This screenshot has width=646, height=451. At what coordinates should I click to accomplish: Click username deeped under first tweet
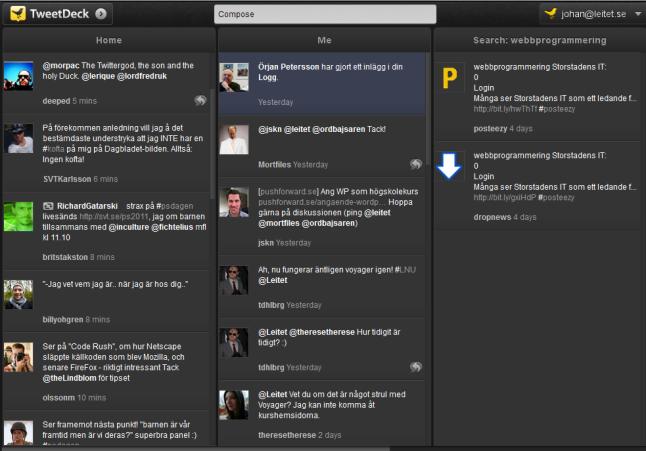(56, 101)
